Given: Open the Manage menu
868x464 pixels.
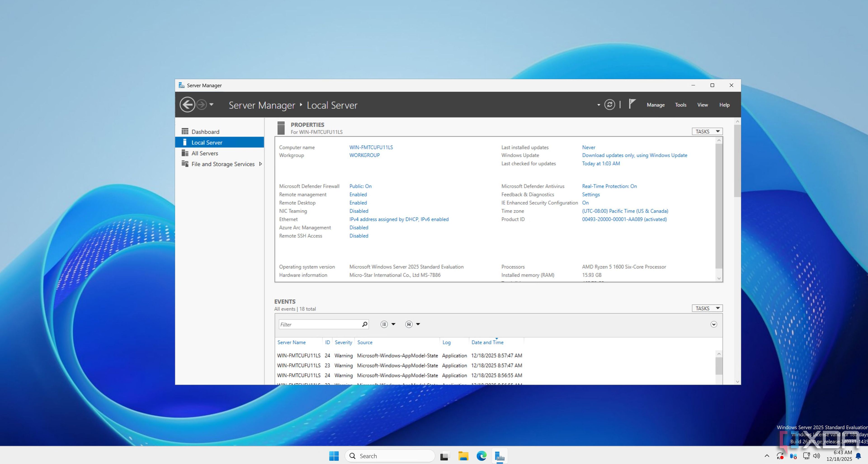Looking at the screenshot, I should tap(655, 105).
